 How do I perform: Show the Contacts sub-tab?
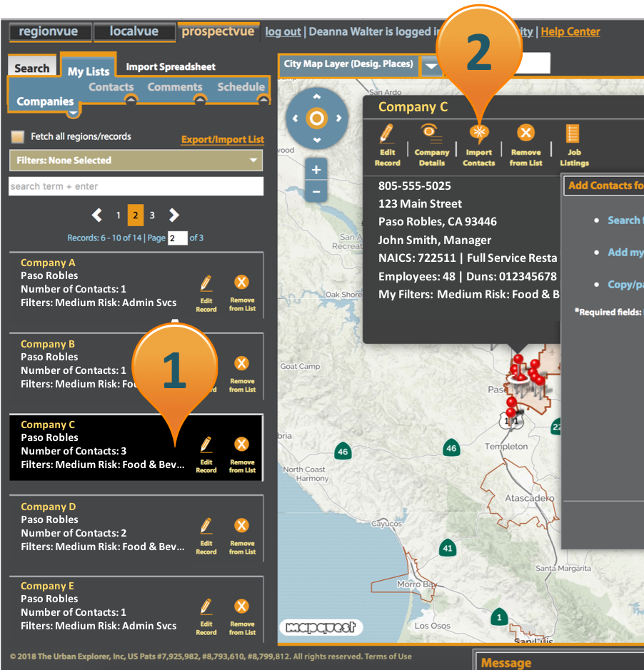111,87
